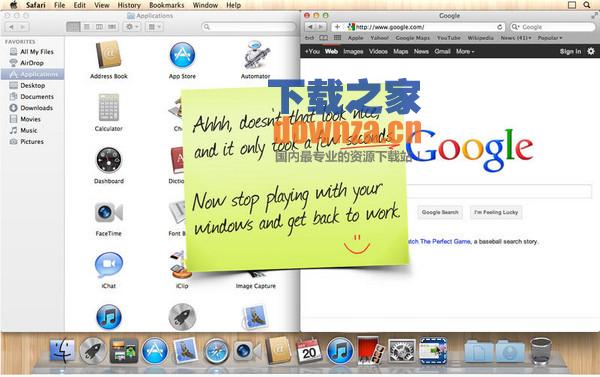Open the Window menu
The image size is (600, 377).
pyautogui.click(x=205, y=5)
